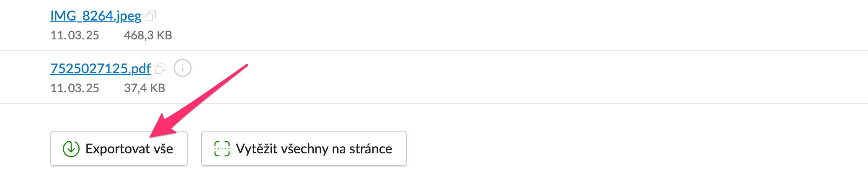The image size is (868, 176).
Task: Click the Exportovat vše button
Action: (x=119, y=148)
